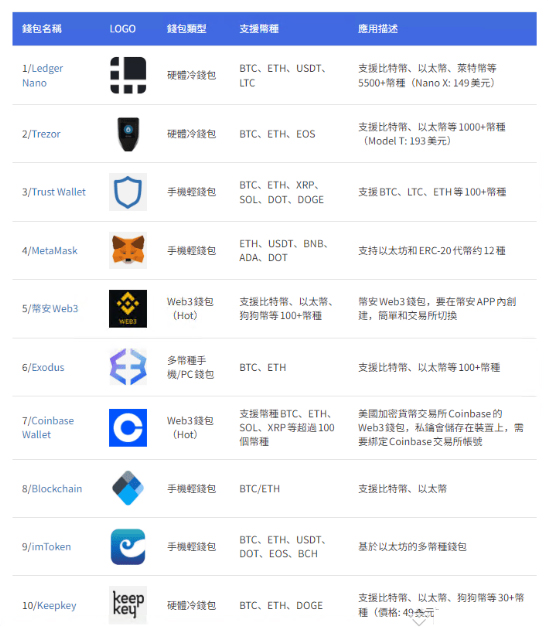Image resolution: width=548 pixels, height=627 pixels.
Task: Click the Trust Wallet shield logo
Action: point(128,192)
